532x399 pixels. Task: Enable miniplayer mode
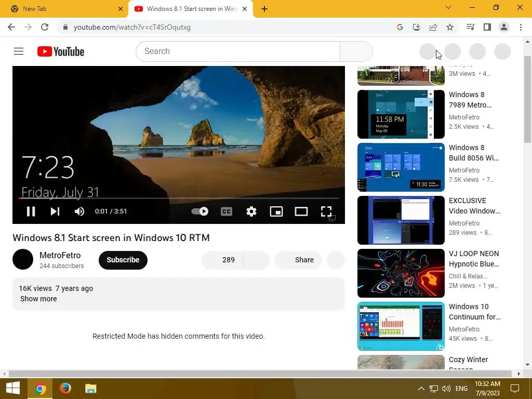pyautogui.click(x=276, y=211)
